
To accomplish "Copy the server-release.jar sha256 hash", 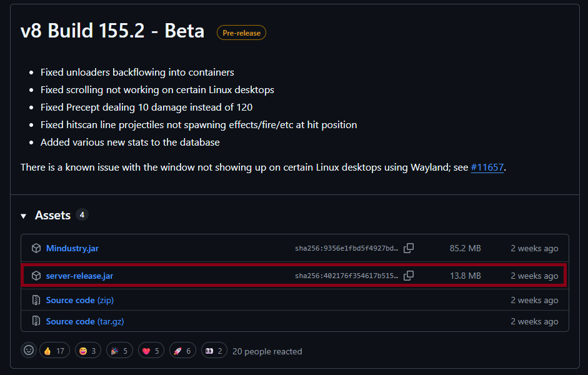I will tap(409, 276).
